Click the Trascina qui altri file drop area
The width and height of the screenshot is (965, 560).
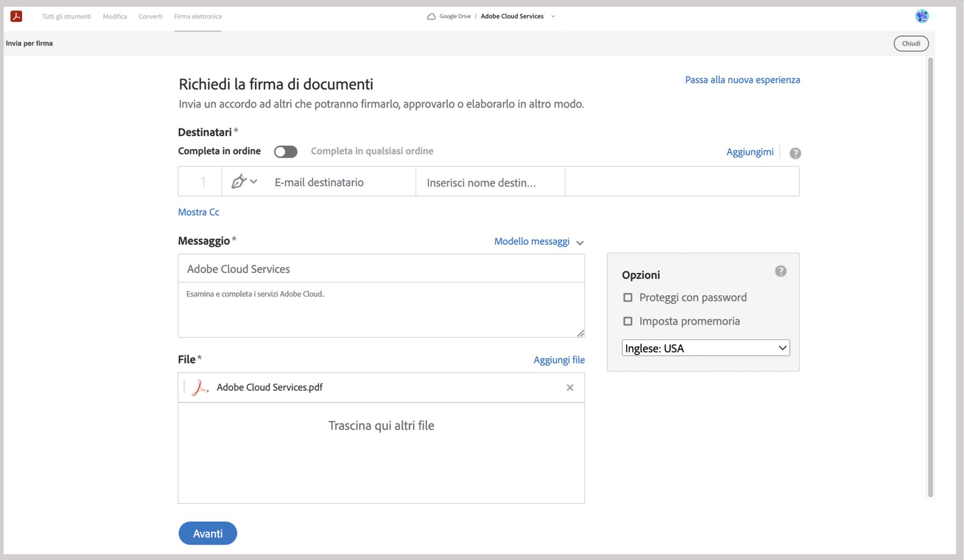[x=381, y=453]
